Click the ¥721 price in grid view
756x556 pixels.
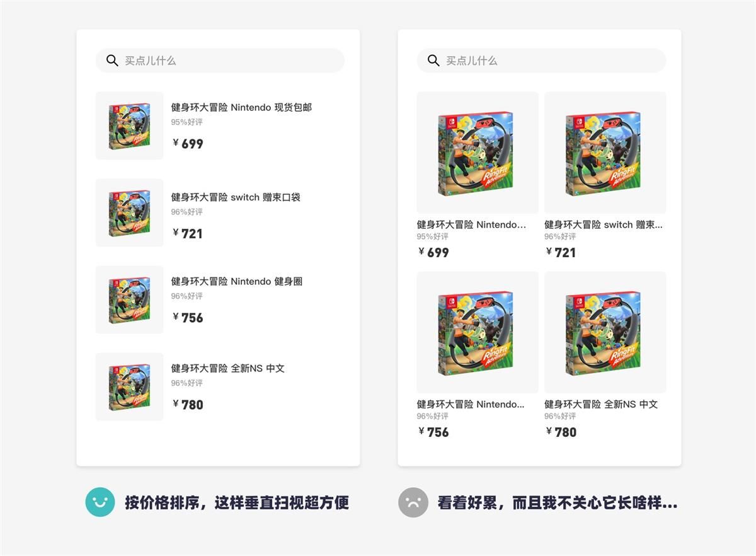[x=561, y=252]
